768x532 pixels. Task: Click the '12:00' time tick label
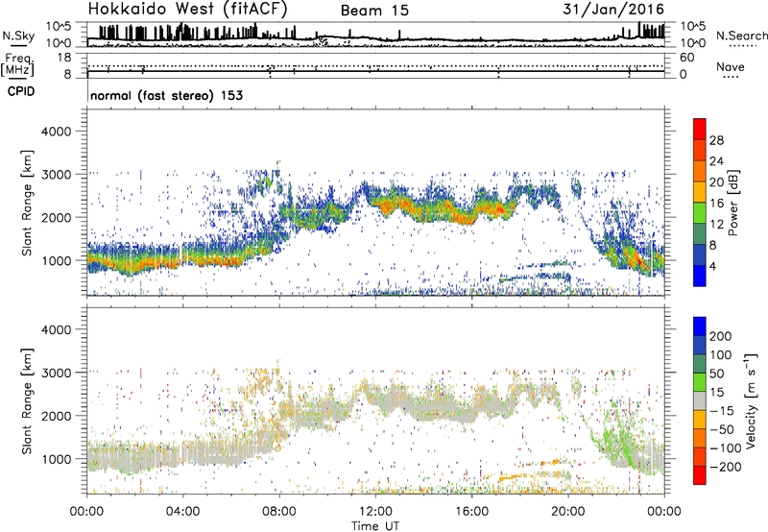pos(375,512)
